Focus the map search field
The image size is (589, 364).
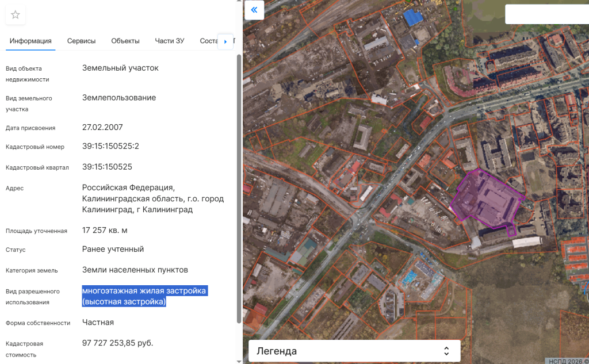pos(546,14)
